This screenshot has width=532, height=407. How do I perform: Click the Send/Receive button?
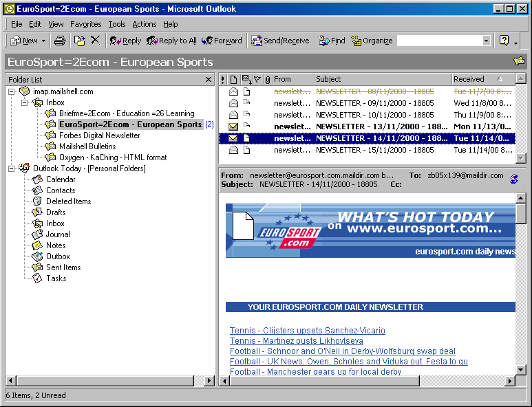click(x=280, y=41)
